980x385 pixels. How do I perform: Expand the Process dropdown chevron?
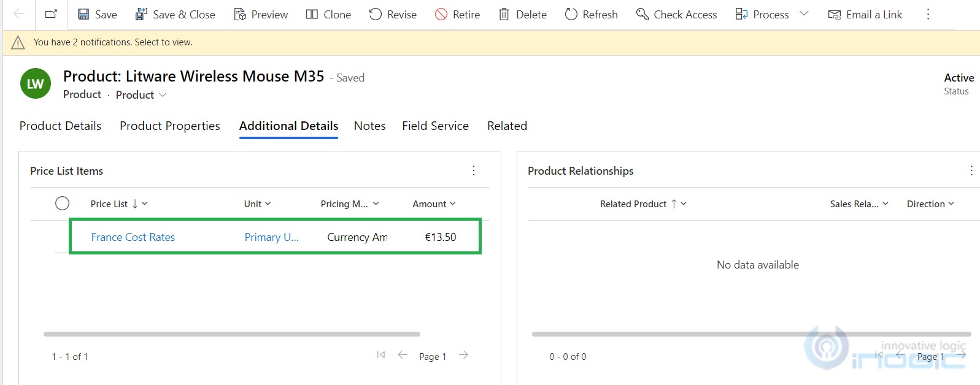click(804, 13)
